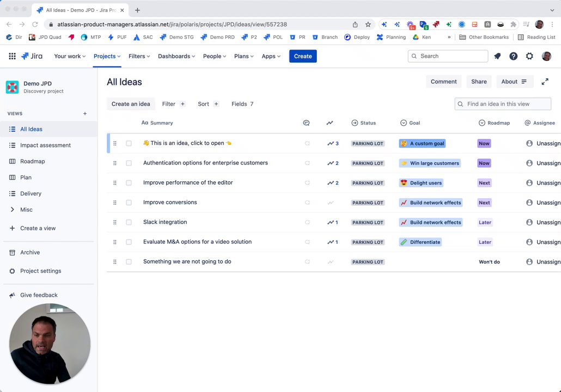The image size is (561, 392).
Task: Tick checkbox for Evaluate M&A options row
Action: 129,242
